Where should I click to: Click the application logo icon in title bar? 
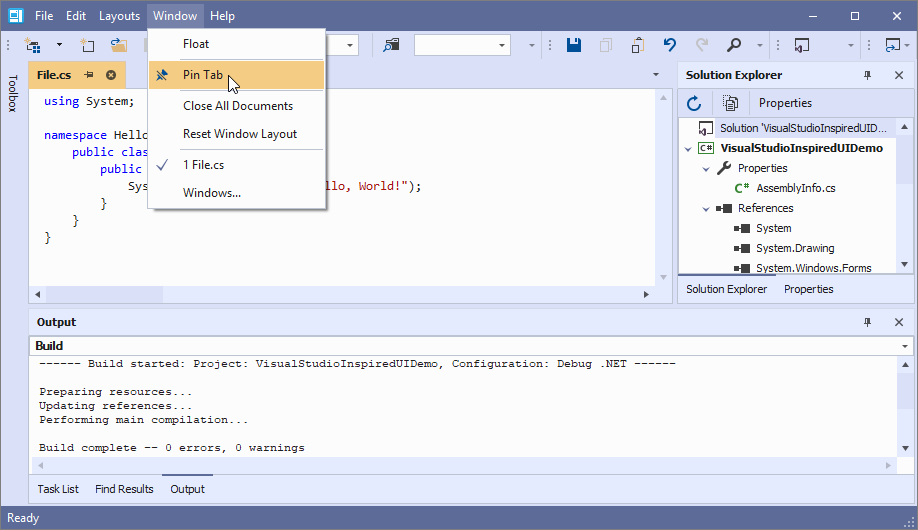16,16
